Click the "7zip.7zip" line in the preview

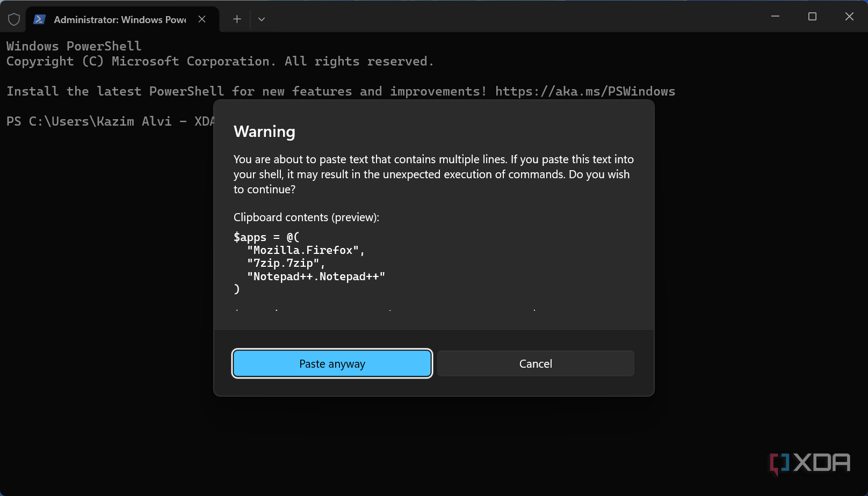point(286,263)
